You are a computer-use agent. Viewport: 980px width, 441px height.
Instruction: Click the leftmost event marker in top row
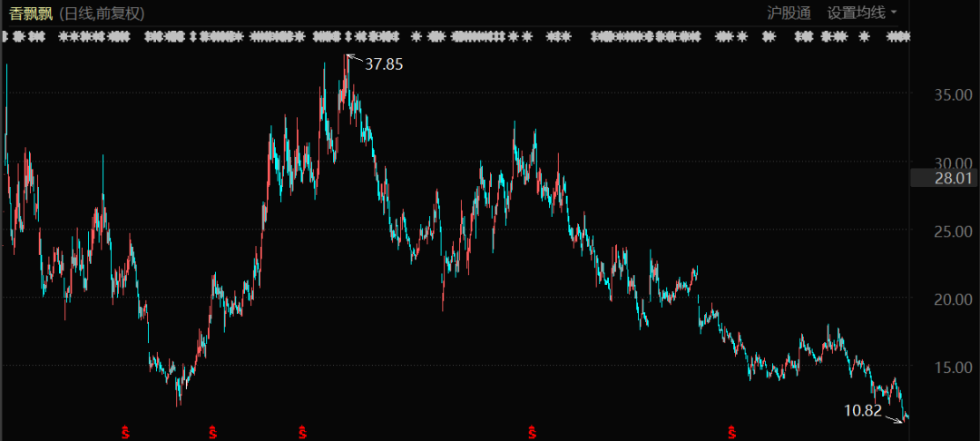(x=7, y=37)
